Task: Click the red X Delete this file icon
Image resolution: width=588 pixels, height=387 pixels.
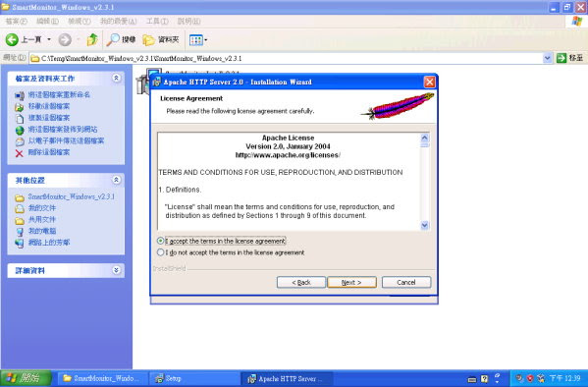Action: 20,153
